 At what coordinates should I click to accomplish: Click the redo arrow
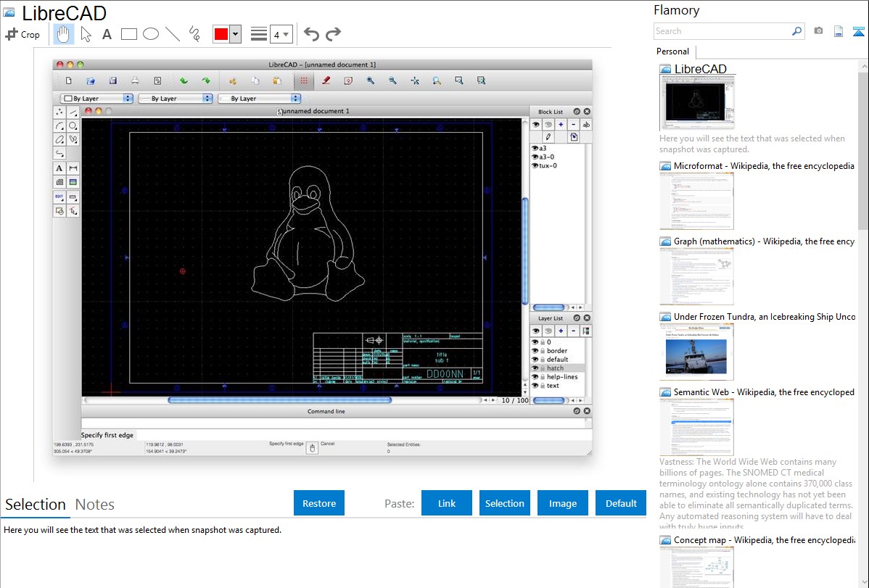point(333,34)
